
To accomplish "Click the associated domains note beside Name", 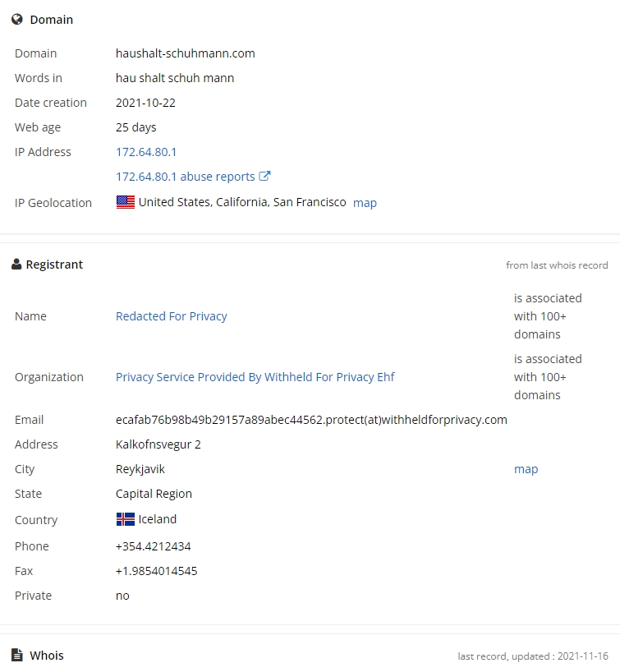I will coord(548,316).
